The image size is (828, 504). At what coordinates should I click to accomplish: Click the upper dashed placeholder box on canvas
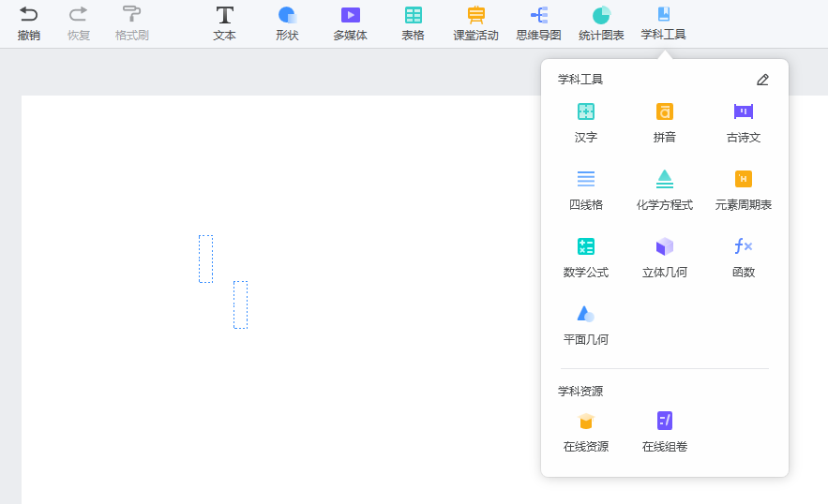tap(205, 259)
